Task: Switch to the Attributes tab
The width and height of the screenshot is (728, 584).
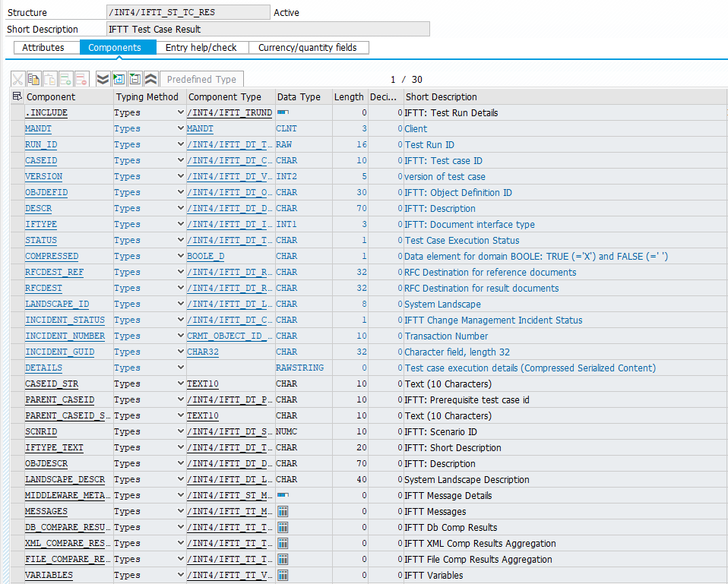Action: click(x=43, y=47)
